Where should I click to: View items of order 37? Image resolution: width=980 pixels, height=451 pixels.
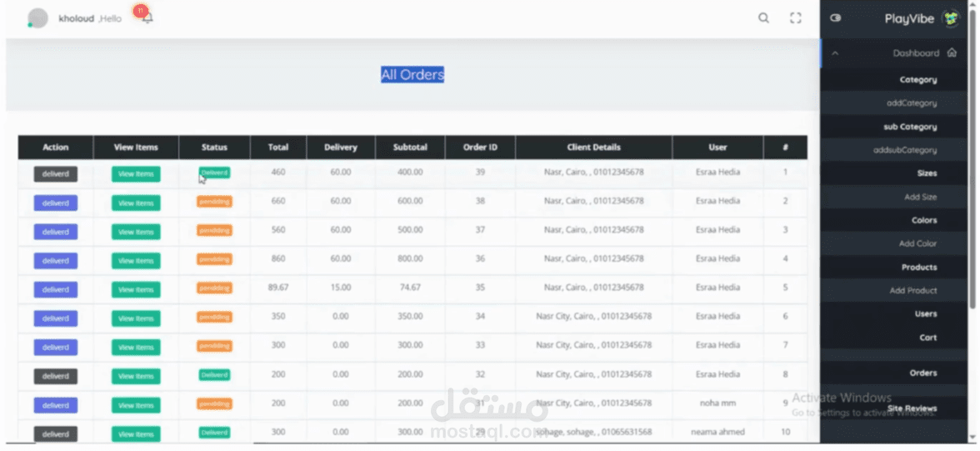(x=136, y=232)
